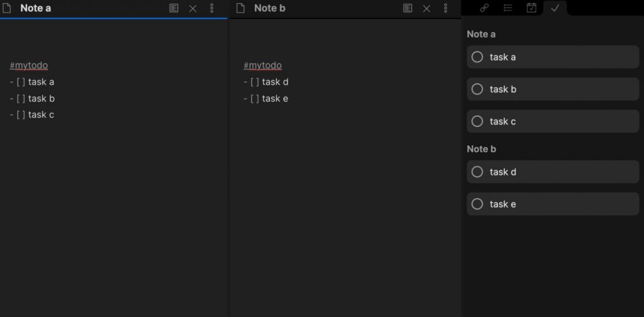Open the calendar panel tab
Screen dimensions: 644x317
pyautogui.click(x=531, y=8)
